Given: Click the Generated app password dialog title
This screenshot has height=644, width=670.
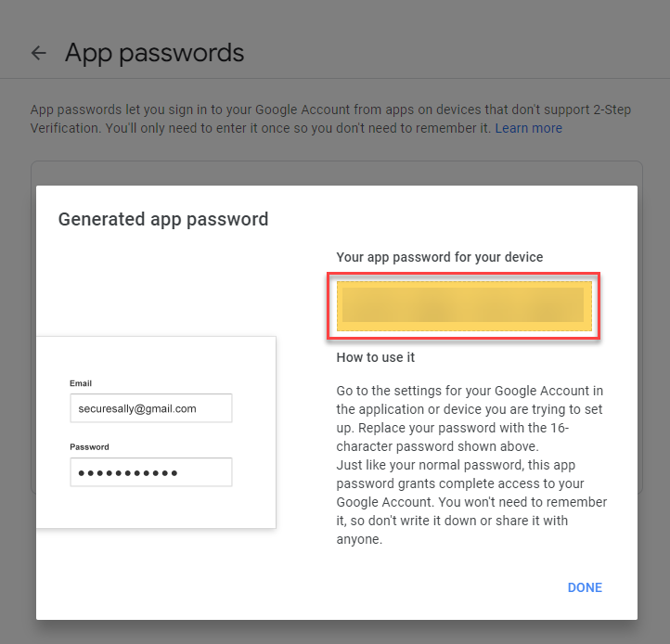Looking at the screenshot, I should pyautogui.click(x=163, y=220).
